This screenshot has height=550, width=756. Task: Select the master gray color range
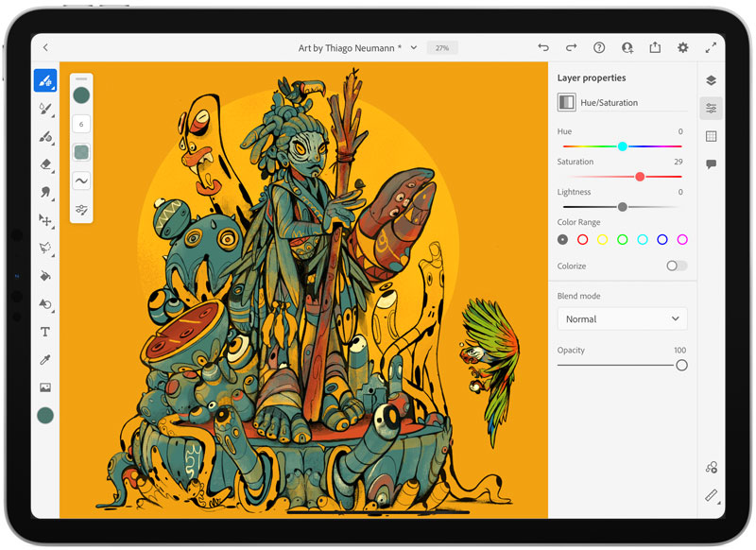tap(562, 239)
